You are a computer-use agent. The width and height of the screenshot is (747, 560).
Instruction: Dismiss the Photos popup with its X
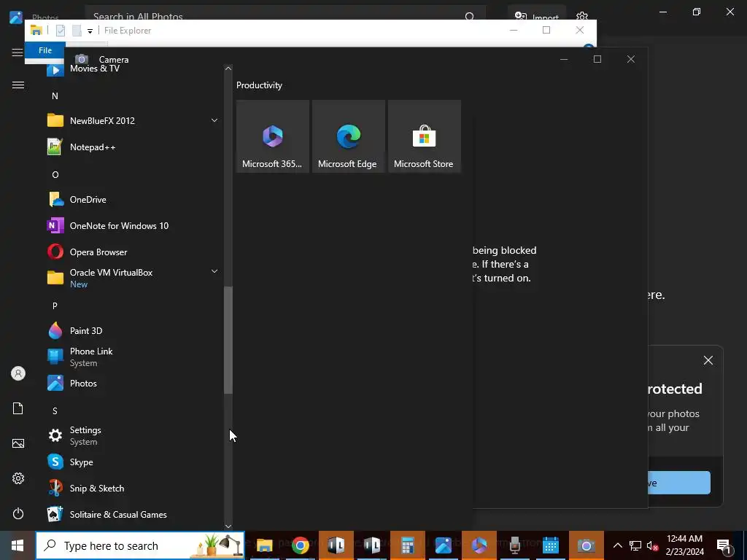tap(708, 360)
